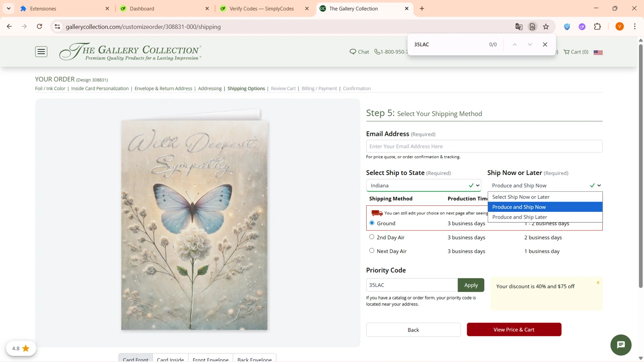Open Chat from the header
The height and width of the screenshot is (362, 644).
coord(359,52)
